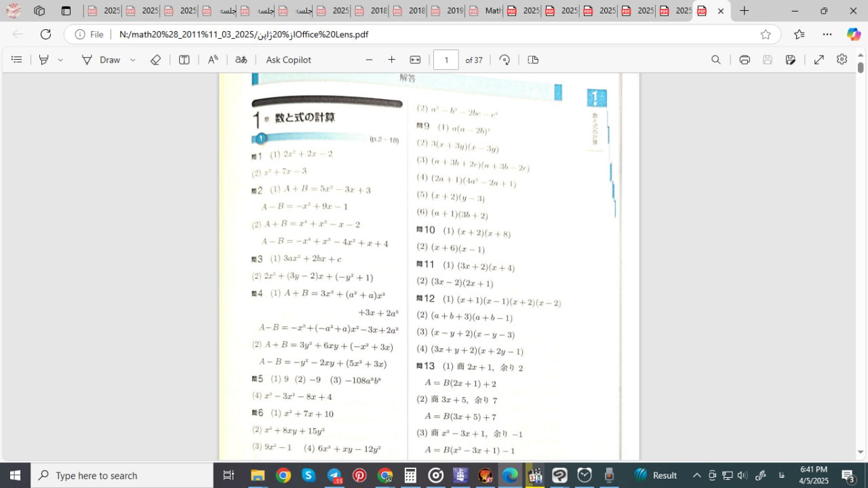Open Edge Settings and more menu
The image size is (868, 488).
click(x=827, y=34)
